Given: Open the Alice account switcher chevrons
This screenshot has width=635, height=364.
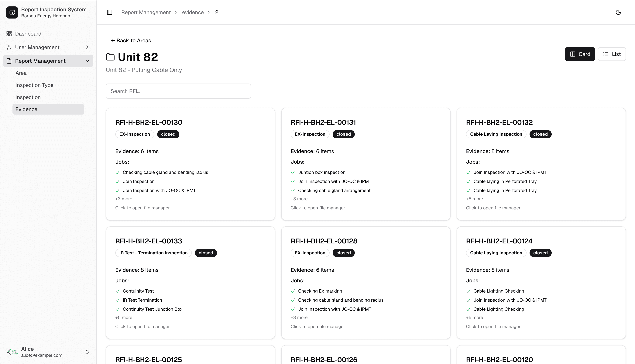Looking at the screenshot, I should 87,352.
